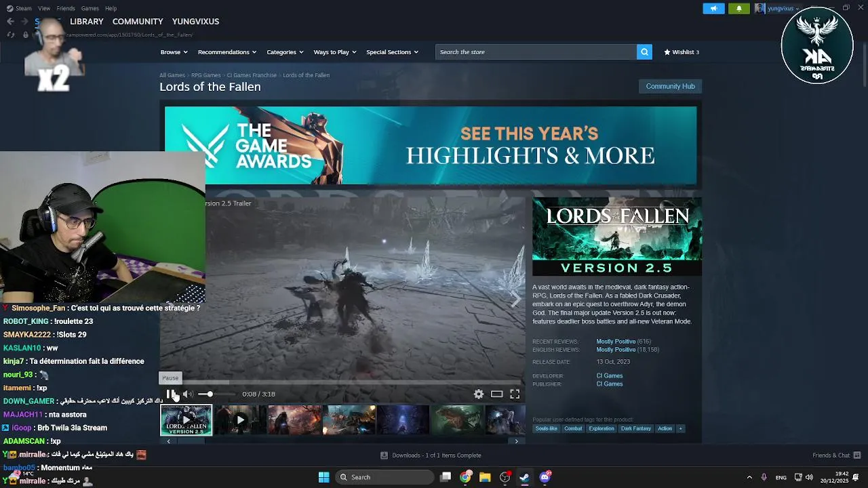Screen dimensions: 868x488
Task: Open File Explorer from taskbar
Action: (485, 477)
